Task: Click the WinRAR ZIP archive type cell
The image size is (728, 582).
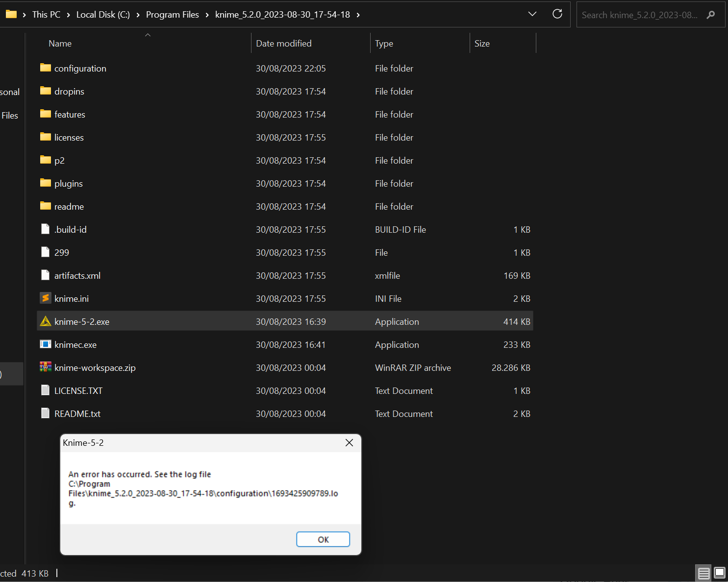Action: 413,368
